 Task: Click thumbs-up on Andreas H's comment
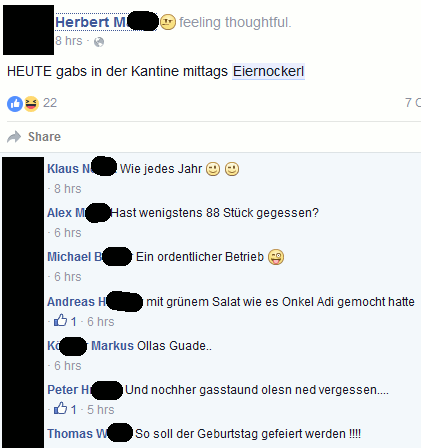pyautogui.click(x=60, y=320)
